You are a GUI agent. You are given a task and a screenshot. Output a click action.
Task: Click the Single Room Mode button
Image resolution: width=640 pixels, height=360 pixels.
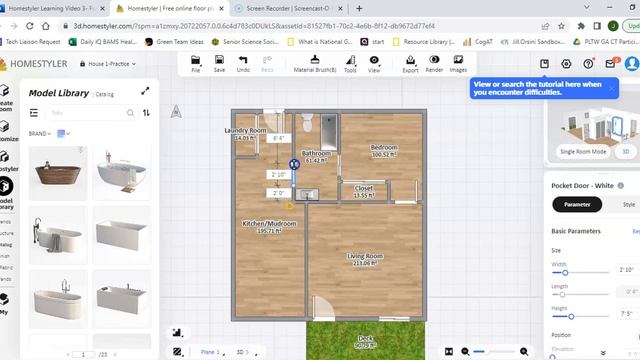[583, 151]
